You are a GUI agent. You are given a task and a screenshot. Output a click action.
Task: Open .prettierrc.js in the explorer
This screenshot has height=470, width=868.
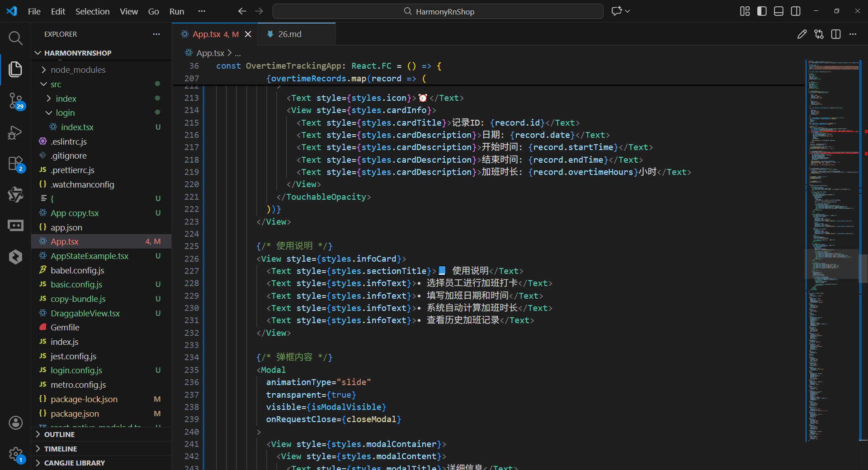[101, 170]
